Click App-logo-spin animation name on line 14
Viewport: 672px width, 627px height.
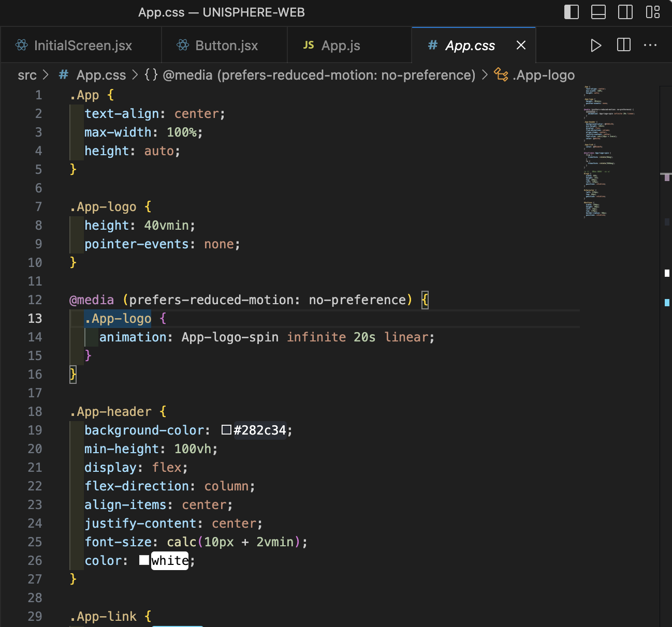coord(230,337)
